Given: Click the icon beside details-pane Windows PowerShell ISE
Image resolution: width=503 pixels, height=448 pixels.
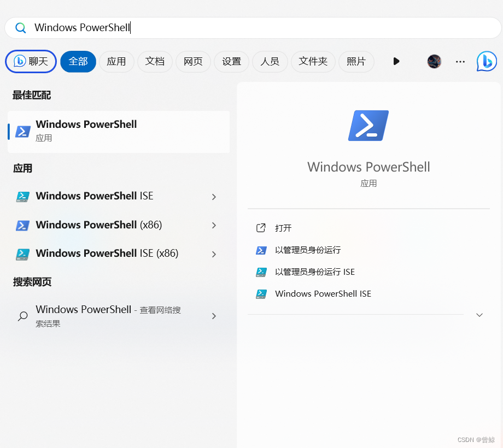Looking at the screenshot, I should (261, 294).
